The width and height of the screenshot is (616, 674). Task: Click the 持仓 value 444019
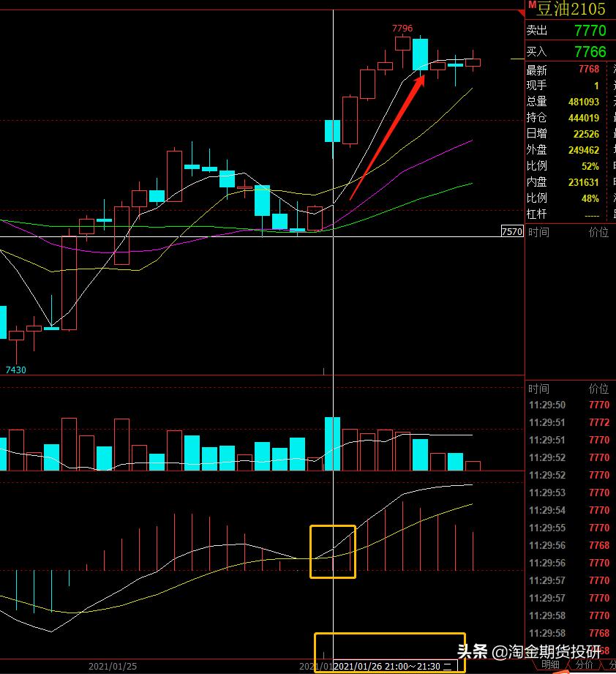coord(583,118)
